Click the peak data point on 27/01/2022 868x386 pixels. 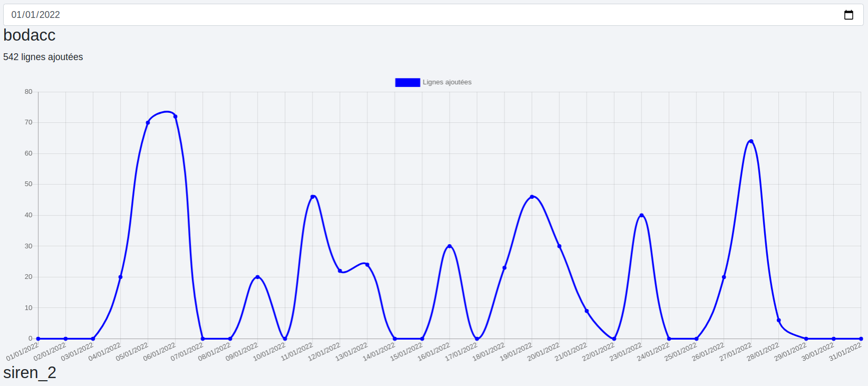[x=751, y=141]
